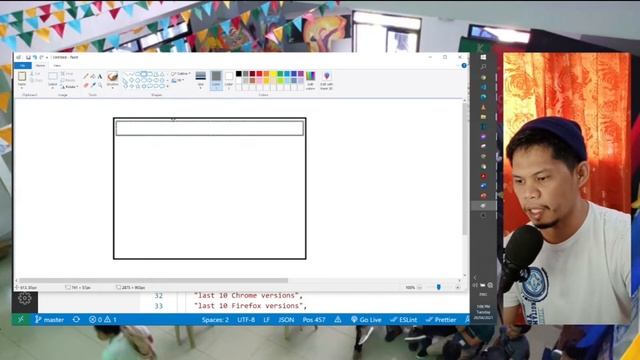Open the shape Outline dropdown
Screen dimensions: 640x360
coord(180,73)
